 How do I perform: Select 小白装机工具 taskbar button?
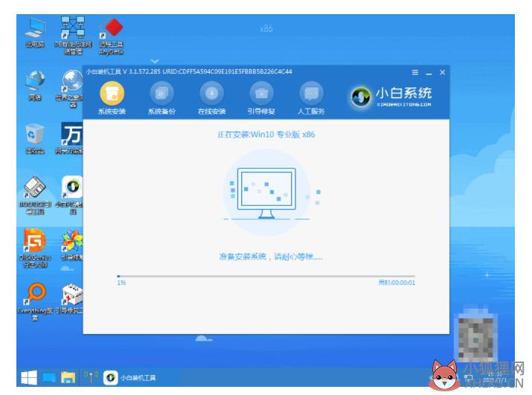pos(129,378)
